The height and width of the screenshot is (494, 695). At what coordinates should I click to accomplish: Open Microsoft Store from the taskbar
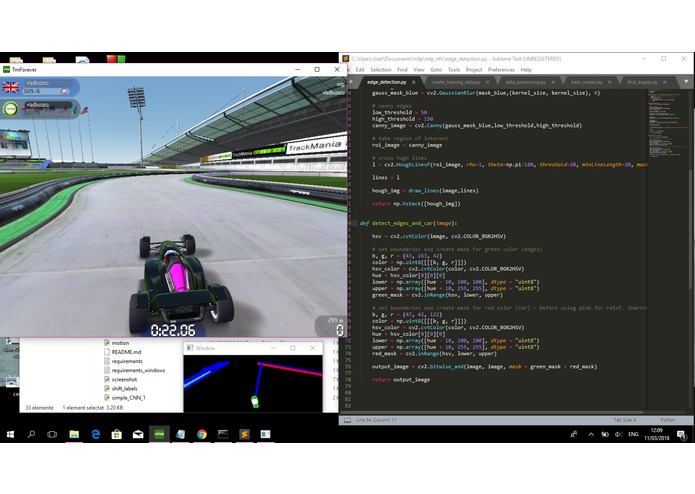[117, 434]
